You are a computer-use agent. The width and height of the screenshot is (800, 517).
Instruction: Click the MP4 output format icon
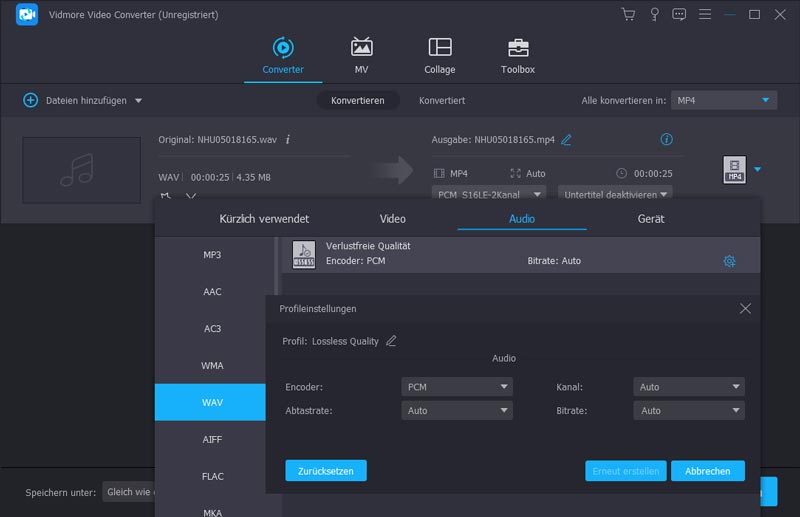pos(734,170)
